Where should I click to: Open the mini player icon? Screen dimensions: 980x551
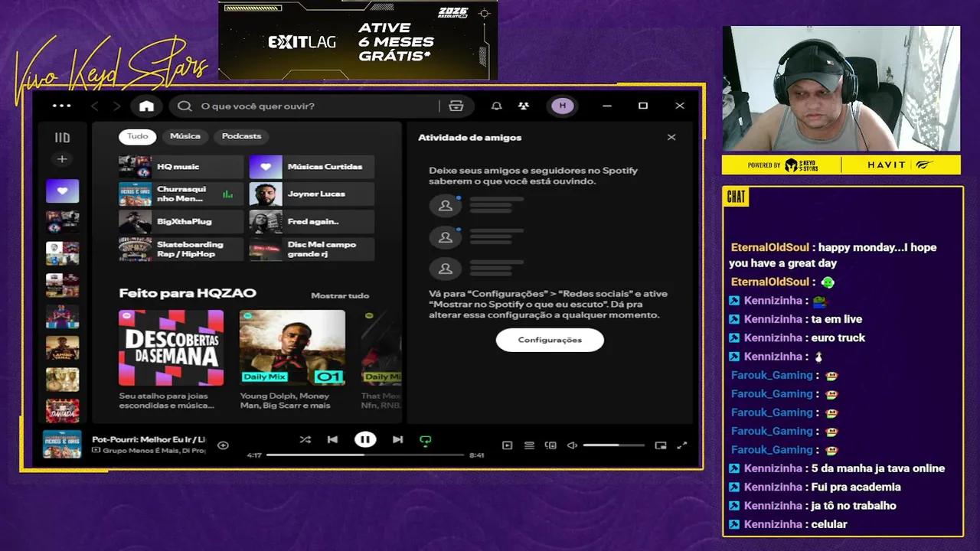pyautogui.click(x=661, y=445)
